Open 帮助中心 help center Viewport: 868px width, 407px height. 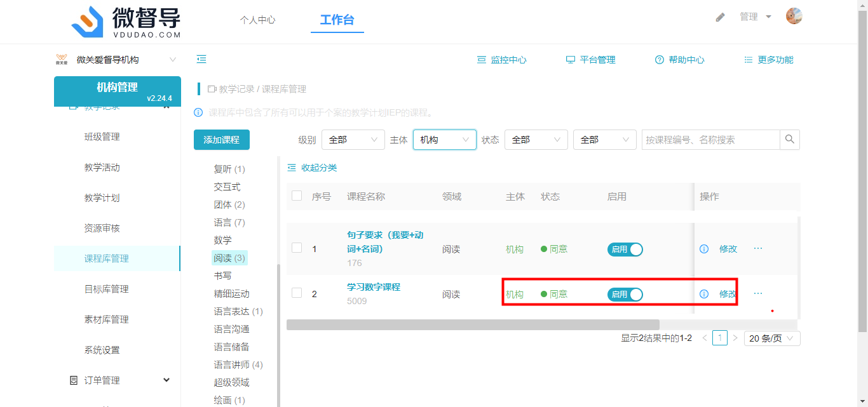click(679, 60)
